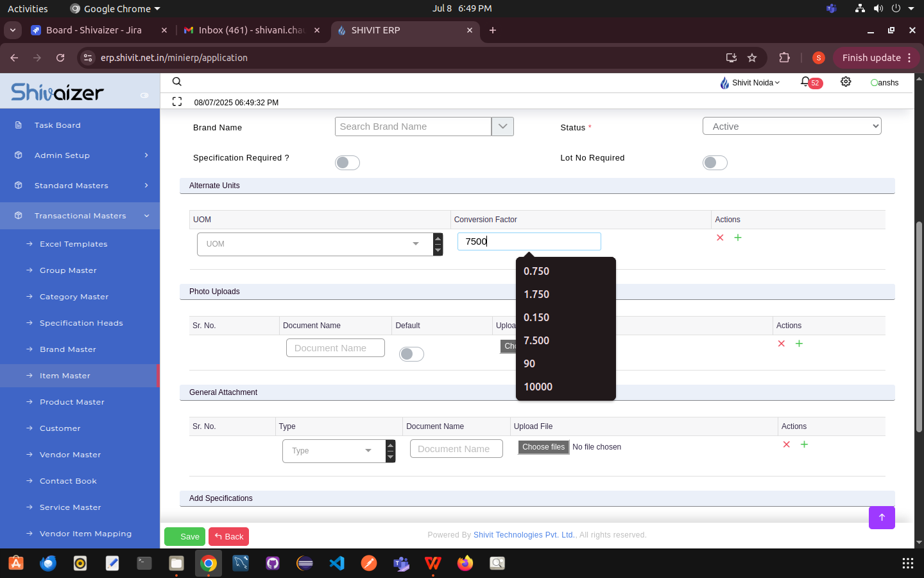Screen dimensions: 924x578
Task: Add a new Alternate Units row
Action: pos(738,238)
